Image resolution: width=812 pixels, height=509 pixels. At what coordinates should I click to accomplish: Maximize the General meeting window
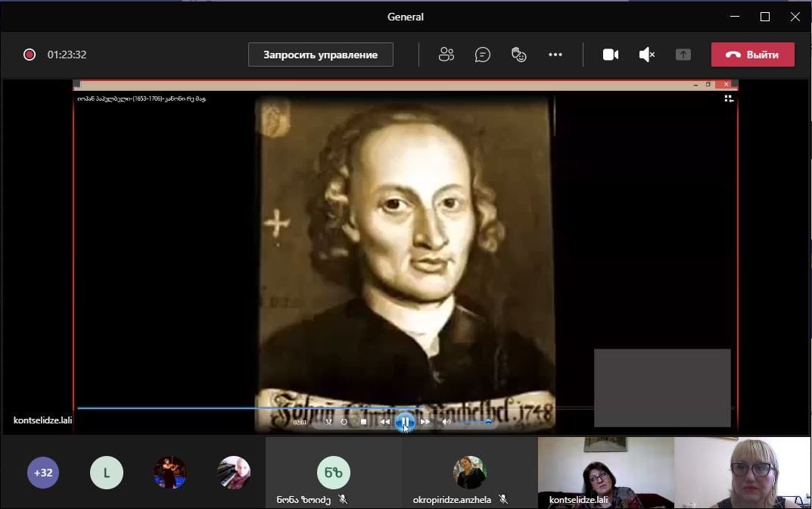tap(765, 17)
